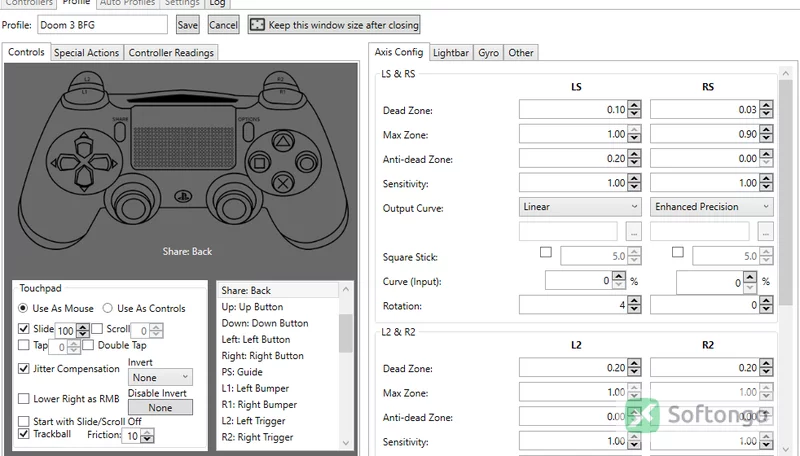The image size is (800, 456).
Task: Click the Circle button on controller diagram
Action: [x=307, y=163]
